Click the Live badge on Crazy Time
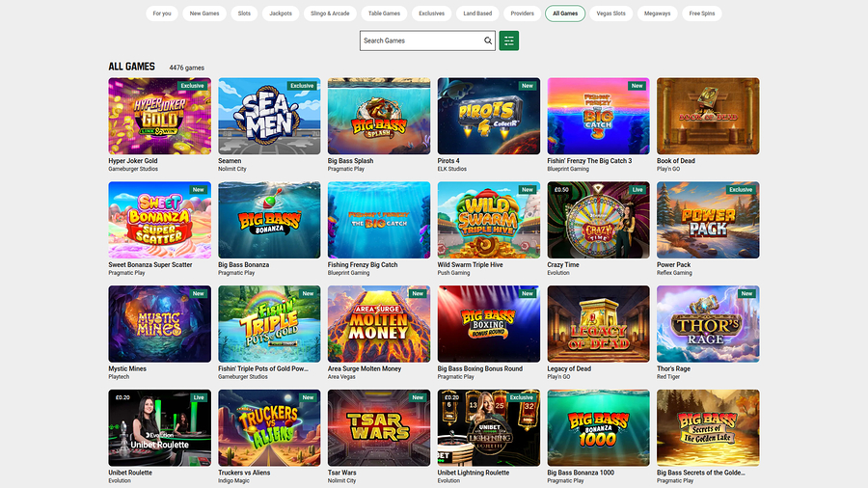 pos(637,190)
